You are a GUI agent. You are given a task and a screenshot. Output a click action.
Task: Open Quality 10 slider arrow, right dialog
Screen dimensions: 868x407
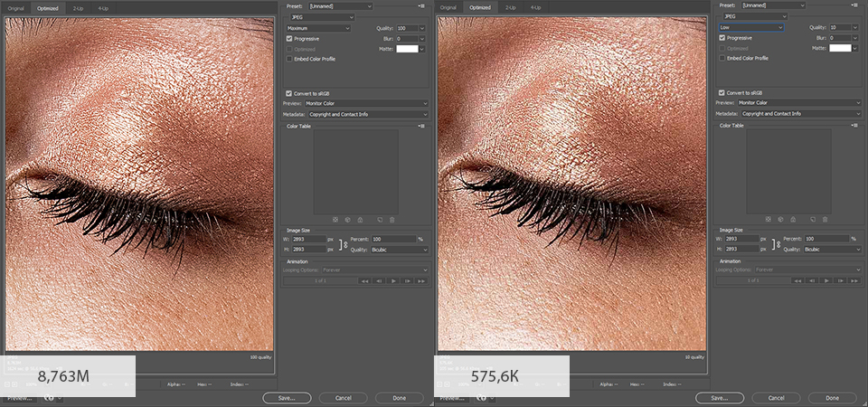click(x=855, y=27)
